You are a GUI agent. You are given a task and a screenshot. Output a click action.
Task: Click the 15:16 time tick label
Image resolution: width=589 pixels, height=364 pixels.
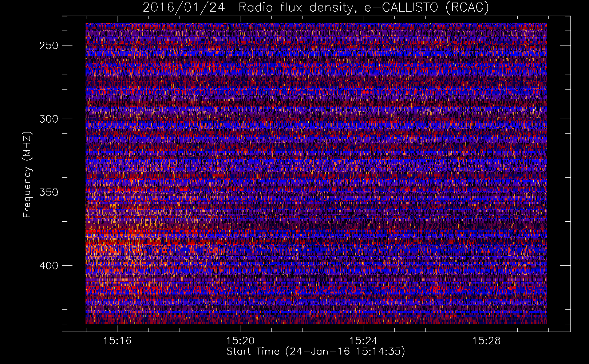(117, 341)
